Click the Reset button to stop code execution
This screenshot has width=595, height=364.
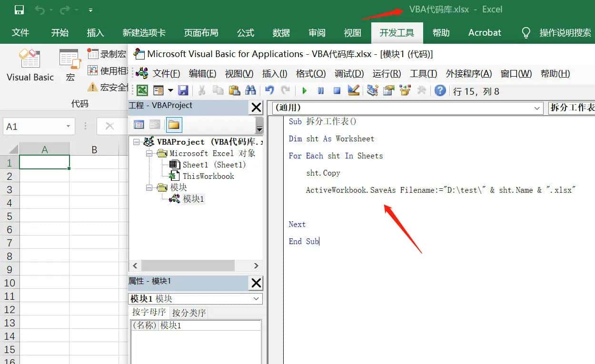click(337, 91)
